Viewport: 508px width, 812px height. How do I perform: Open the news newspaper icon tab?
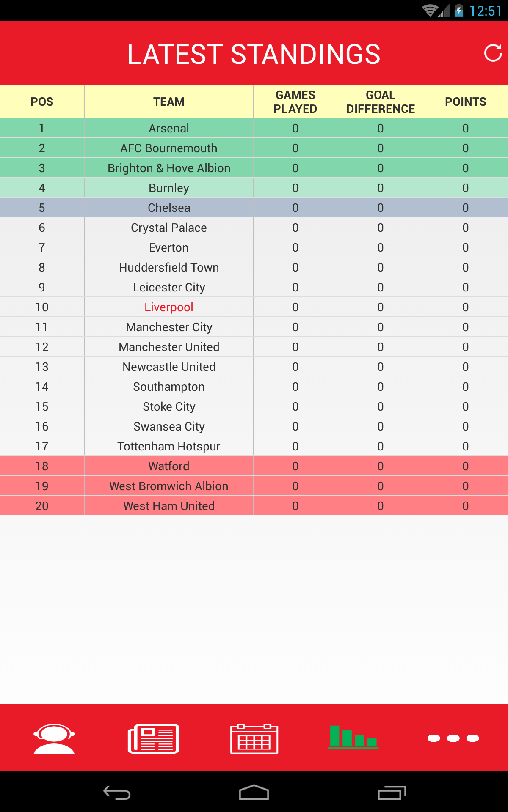153,738
